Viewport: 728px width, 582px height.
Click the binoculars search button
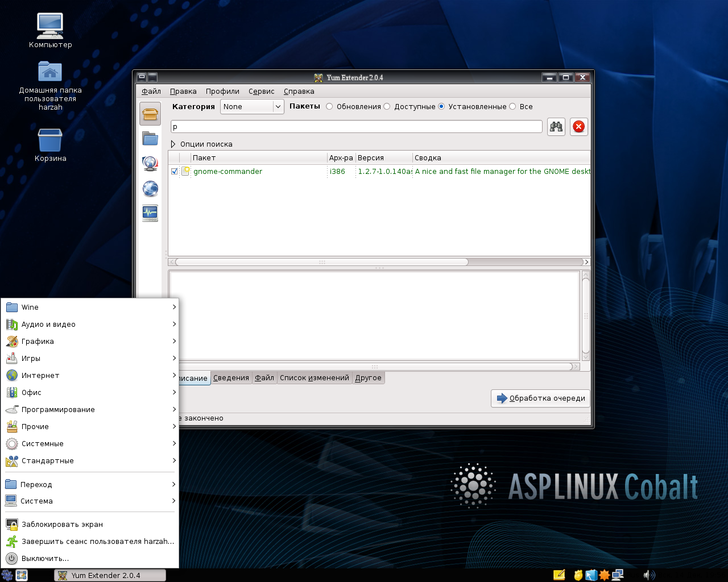[556, 127]
